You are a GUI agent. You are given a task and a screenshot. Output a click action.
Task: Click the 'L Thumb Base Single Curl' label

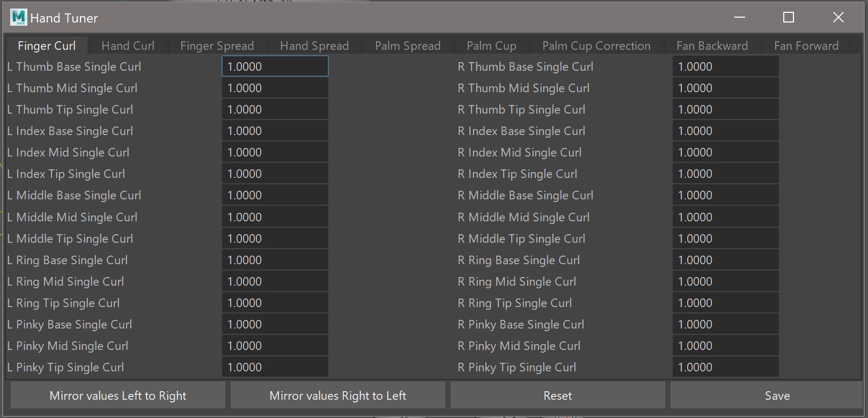point(74,67)
